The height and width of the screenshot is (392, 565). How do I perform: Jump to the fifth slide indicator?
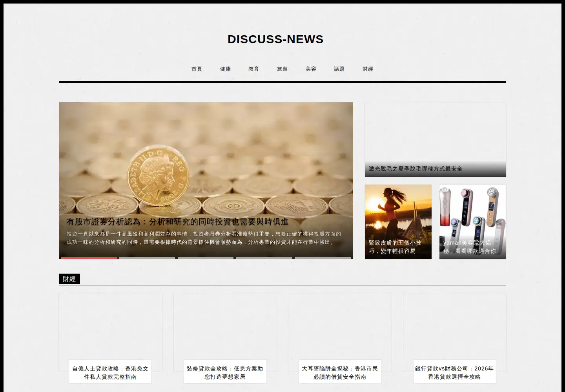pyautogui.click(x=323, y=258)
